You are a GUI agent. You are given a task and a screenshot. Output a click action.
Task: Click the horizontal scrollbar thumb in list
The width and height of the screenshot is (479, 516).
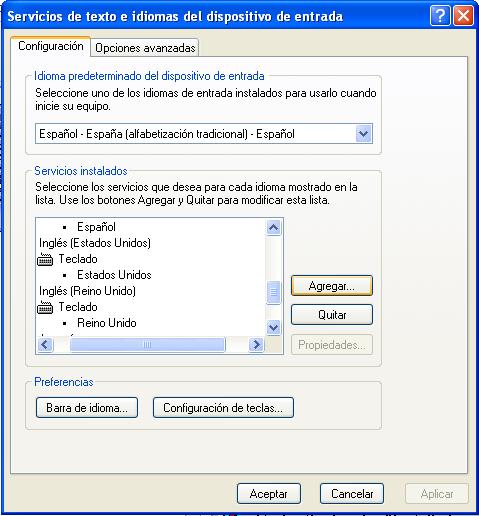pos(147,344)
